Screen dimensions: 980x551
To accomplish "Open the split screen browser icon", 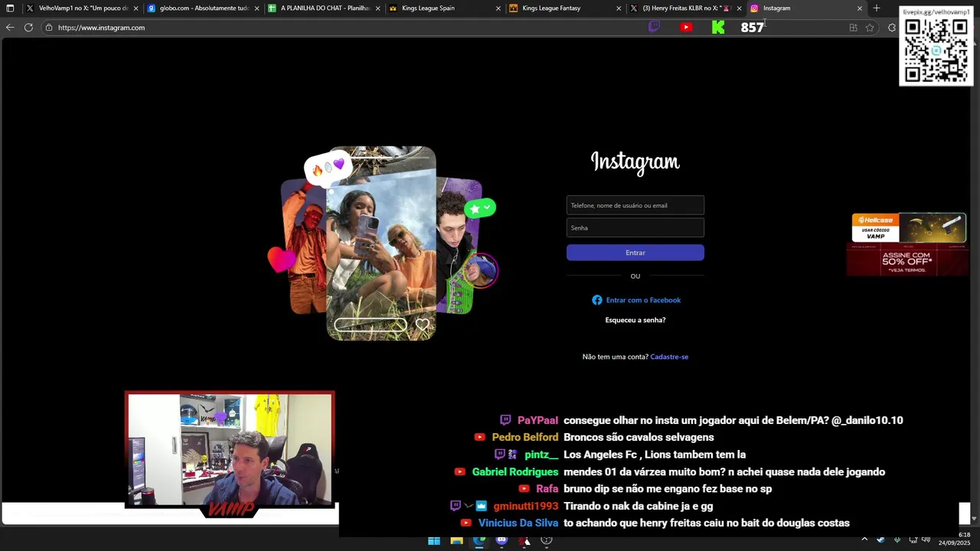I will (853, 28).
